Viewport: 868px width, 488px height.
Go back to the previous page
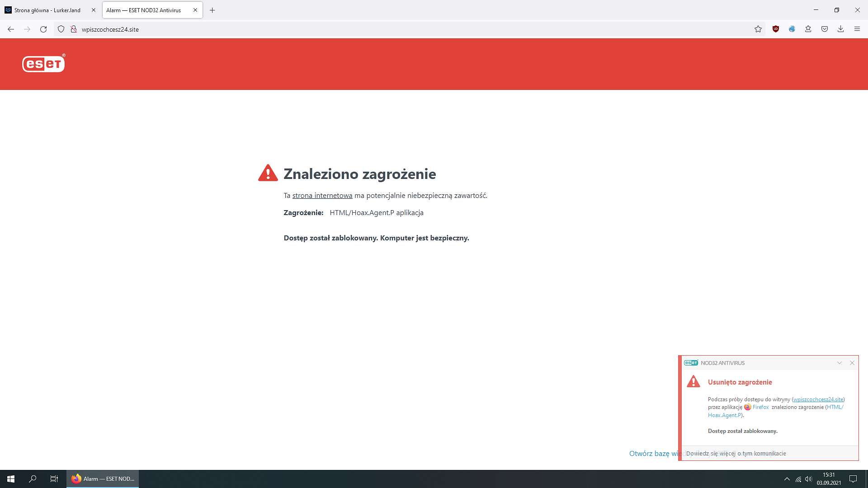click(11, 29)
